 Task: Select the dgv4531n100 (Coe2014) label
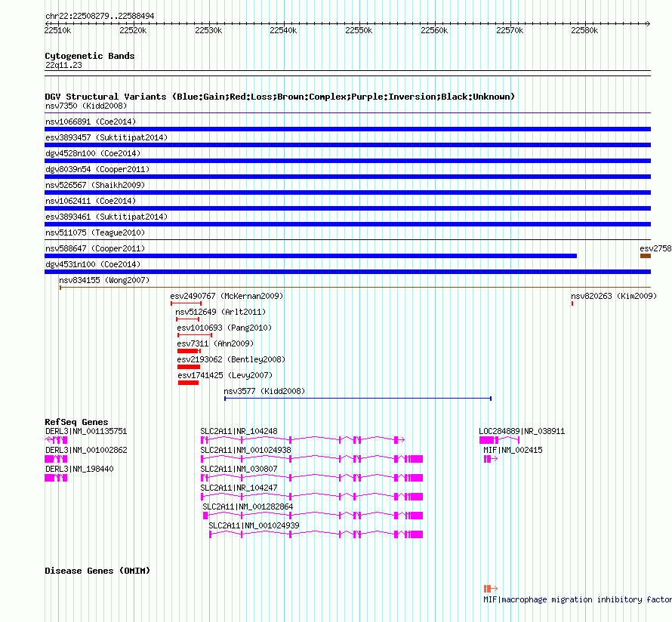click(93, 264)
